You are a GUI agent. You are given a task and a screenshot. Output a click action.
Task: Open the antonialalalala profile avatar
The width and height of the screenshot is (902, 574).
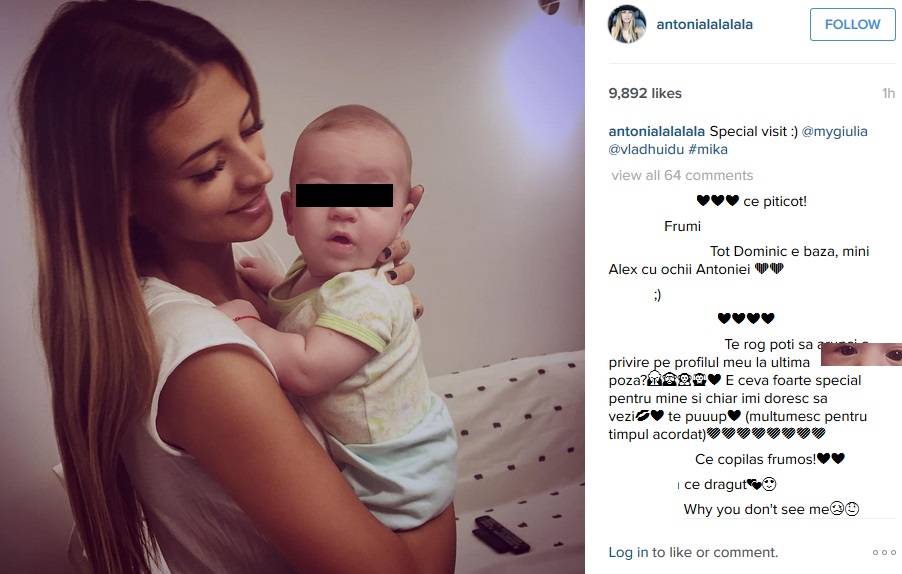(x=627, y=24)
